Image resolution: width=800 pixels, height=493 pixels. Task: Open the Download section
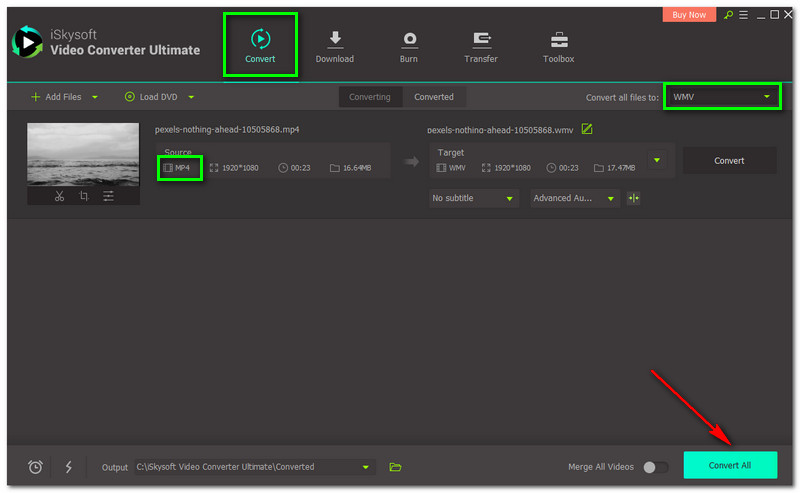[334, 45]
